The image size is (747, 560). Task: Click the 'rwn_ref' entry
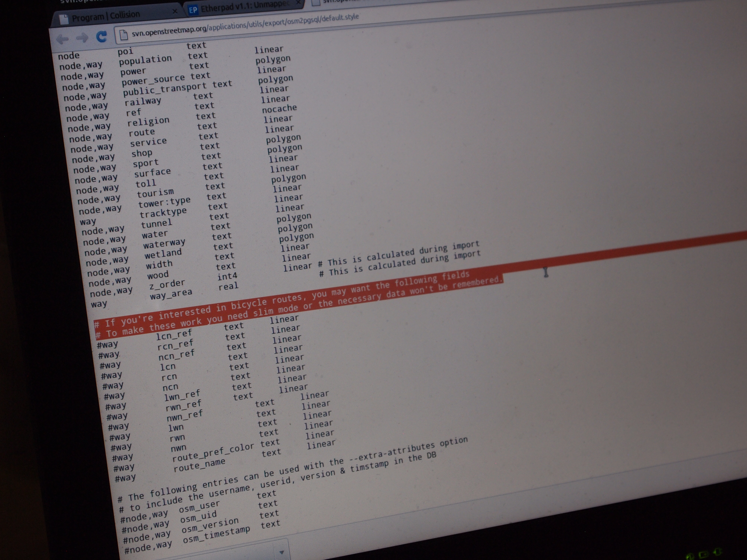(184, 406)
